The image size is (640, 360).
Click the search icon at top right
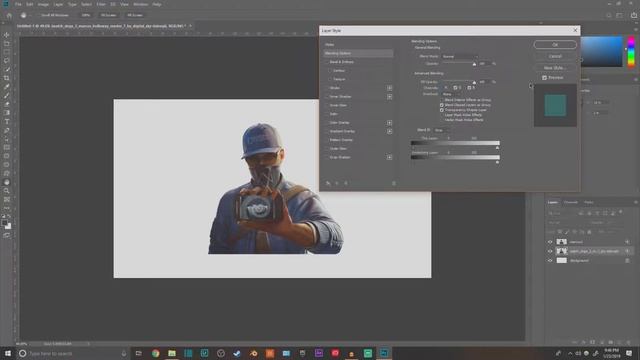click(x=609, y=15)
